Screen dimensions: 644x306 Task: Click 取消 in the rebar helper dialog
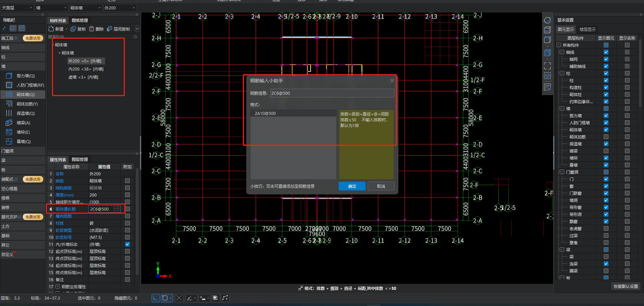[x=381, y=186]
